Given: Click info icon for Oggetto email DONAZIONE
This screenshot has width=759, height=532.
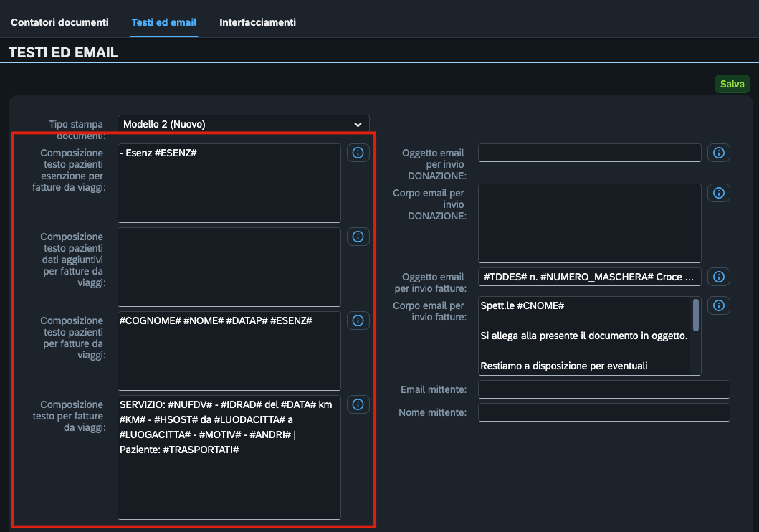Looking at the screenshot, I should click(x=719, y=153).
